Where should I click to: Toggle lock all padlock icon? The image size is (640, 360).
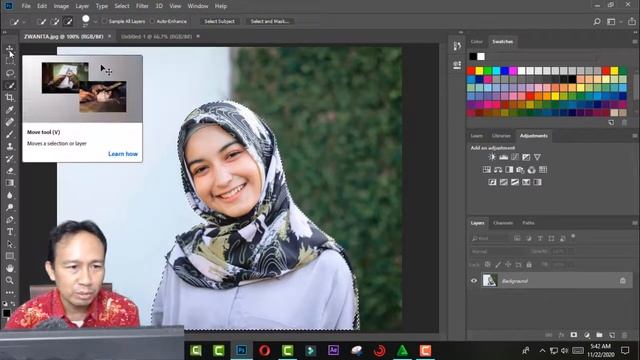pyautogui.click(x=529, y=264)
